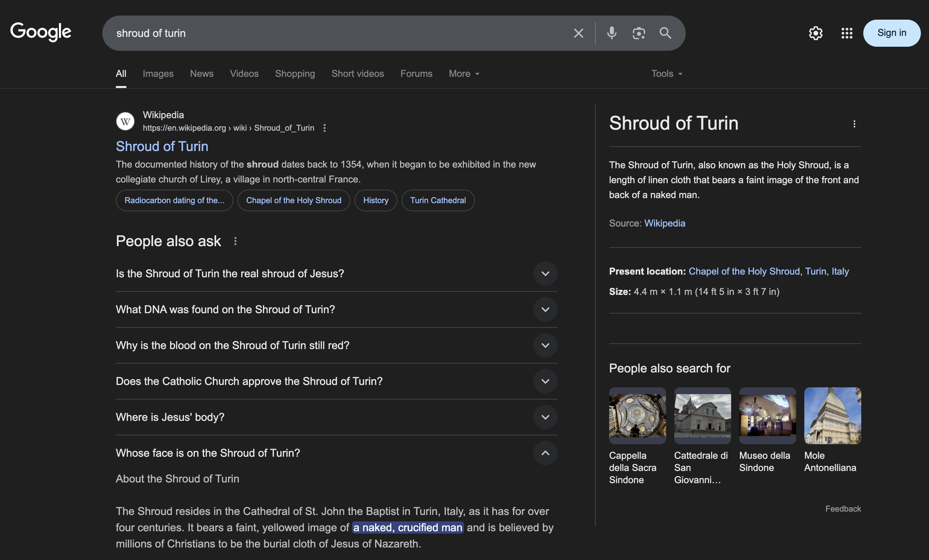Open the Tools dropdown
The width and height of the screenshot is (929, 560).
(x=666, y=74)
